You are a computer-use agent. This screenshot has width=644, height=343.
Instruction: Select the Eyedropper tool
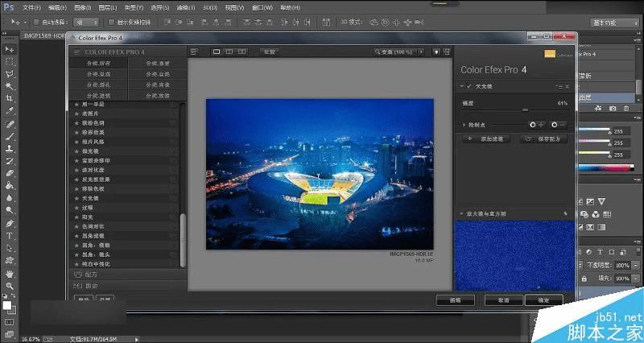coord(10,111)
